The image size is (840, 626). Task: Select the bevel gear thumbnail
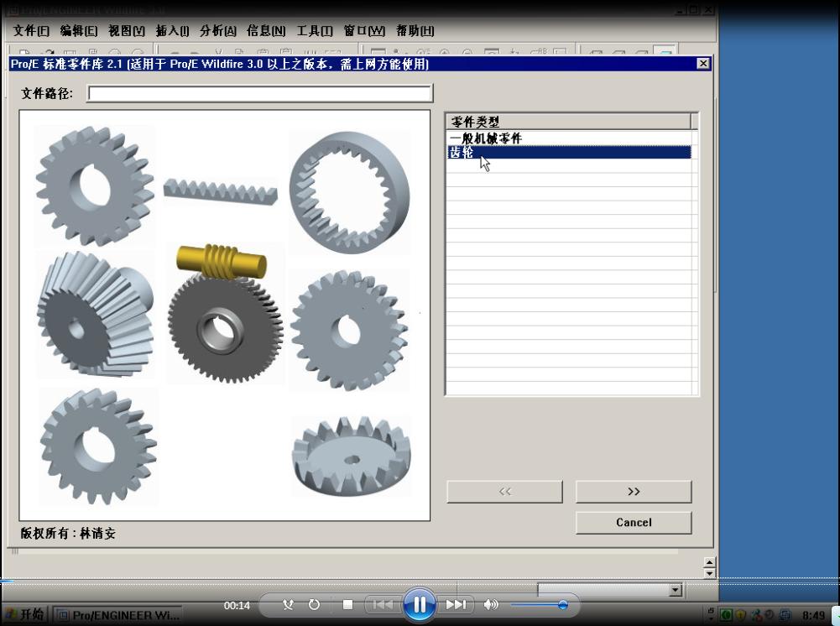[96, 314]
